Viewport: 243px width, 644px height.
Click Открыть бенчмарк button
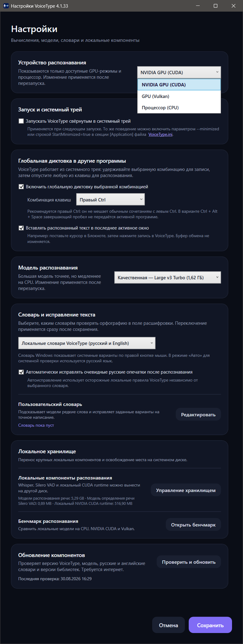[x=193, y=525]
